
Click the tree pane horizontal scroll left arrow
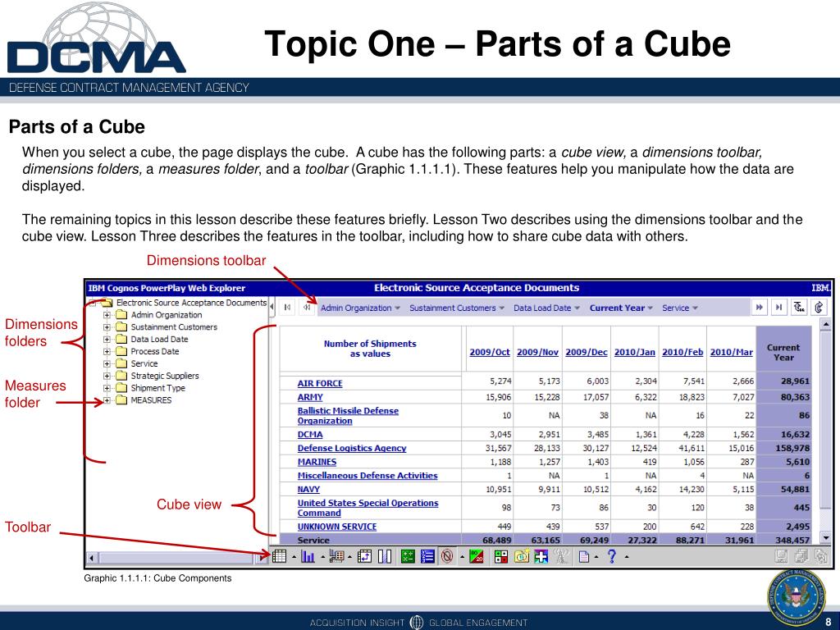pyautogui.click(x=92, y=558)
